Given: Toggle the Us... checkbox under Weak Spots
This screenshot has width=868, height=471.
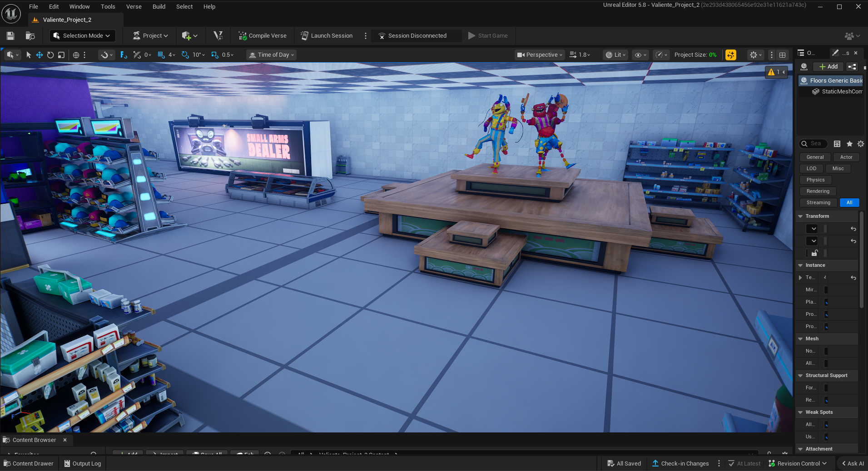Looking at the screenshot, I should (x=826, y=437).
